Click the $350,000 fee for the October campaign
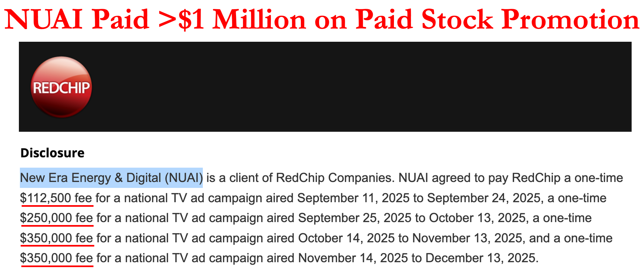644x272 pixels. pos(57,238)
